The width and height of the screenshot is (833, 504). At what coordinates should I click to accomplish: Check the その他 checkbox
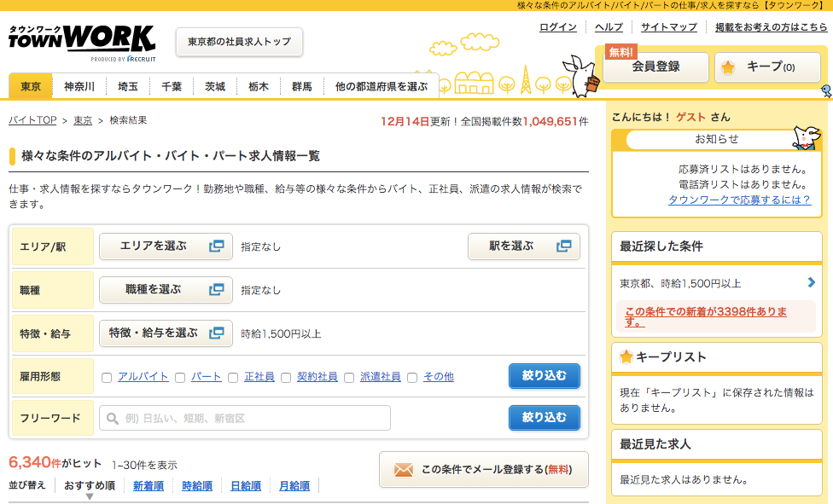click(412, 378)
